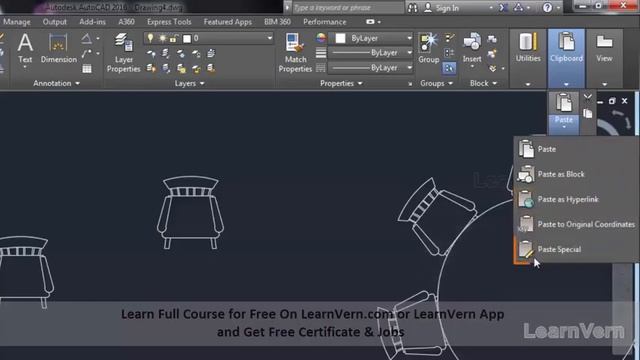Expand the Properties panel

[x=341, y=83]
